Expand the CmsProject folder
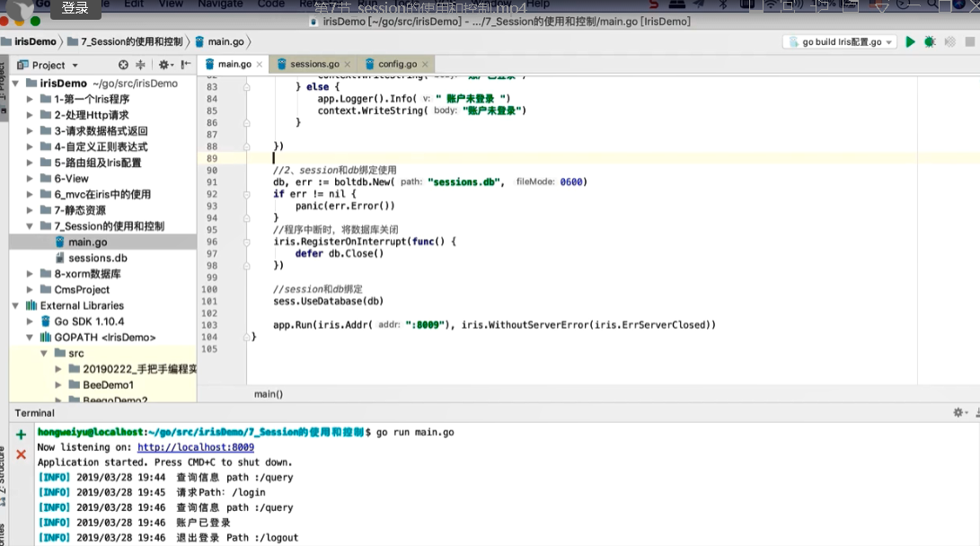Screen dimensions: 980x546 tap(31, 290)
